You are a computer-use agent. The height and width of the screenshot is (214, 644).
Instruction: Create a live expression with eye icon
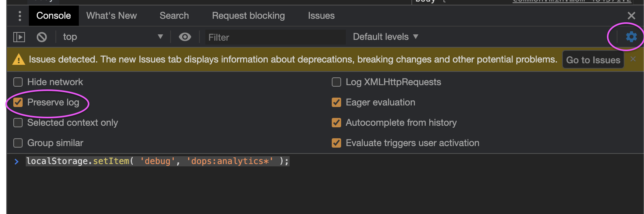(185, 37)
